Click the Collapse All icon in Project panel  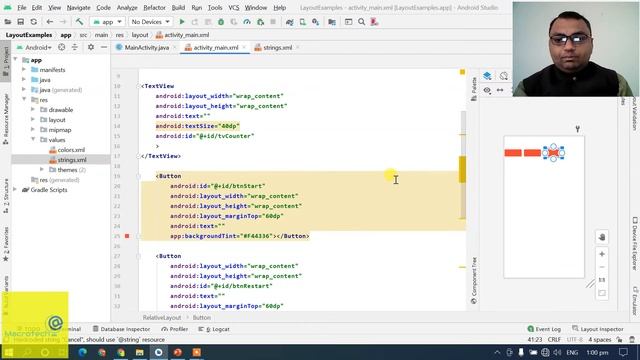tap(75, 47)
